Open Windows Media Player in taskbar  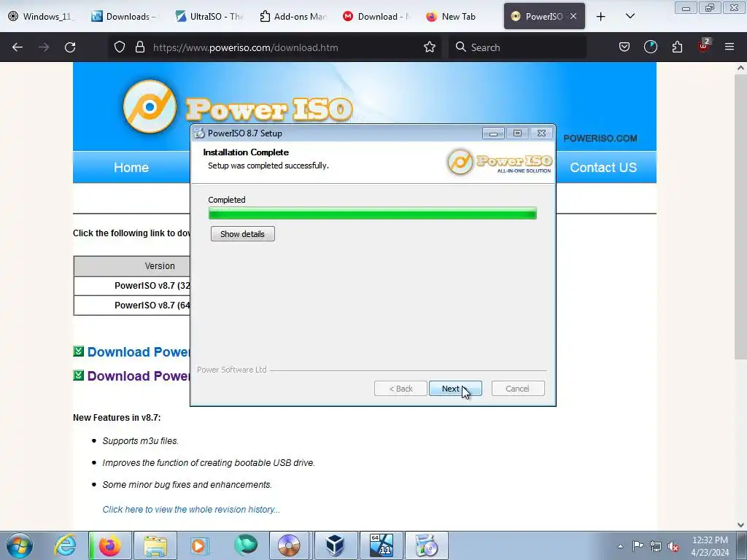coord(198,545)
